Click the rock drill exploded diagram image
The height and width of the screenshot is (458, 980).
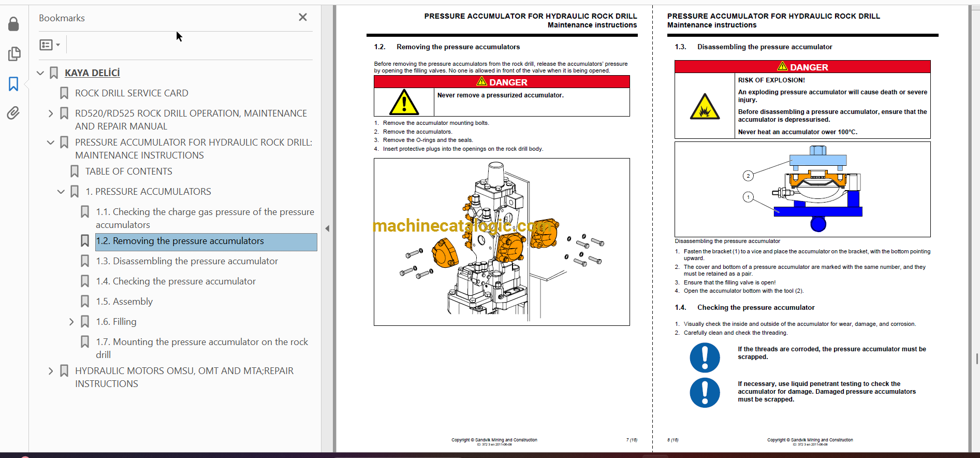[502, 242]
